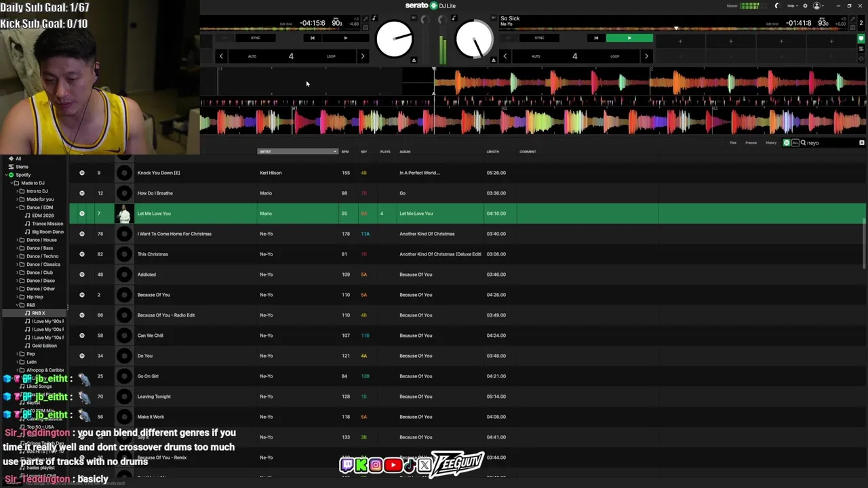Image resolution: width=868 pixels, height=488 pixels.
Task: Click the Let Me Love You album art
Action: tap(124, 213)
